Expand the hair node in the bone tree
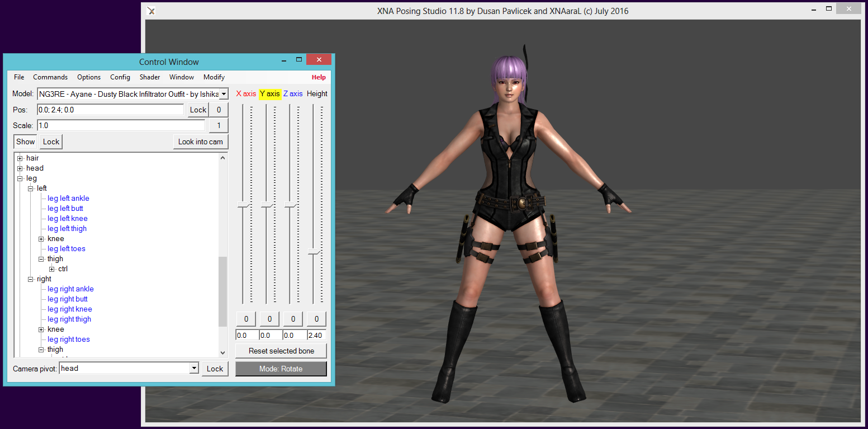 pos(20,158)
